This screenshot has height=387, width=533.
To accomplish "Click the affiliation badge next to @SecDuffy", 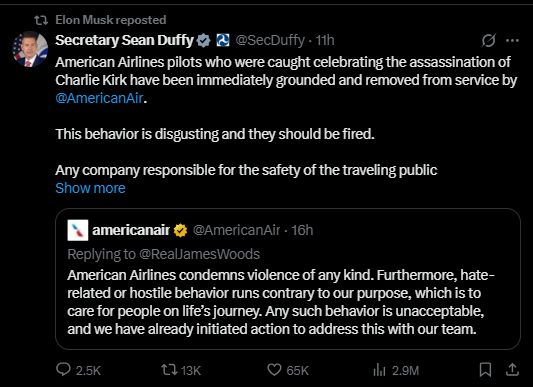I will coord(223,40).
